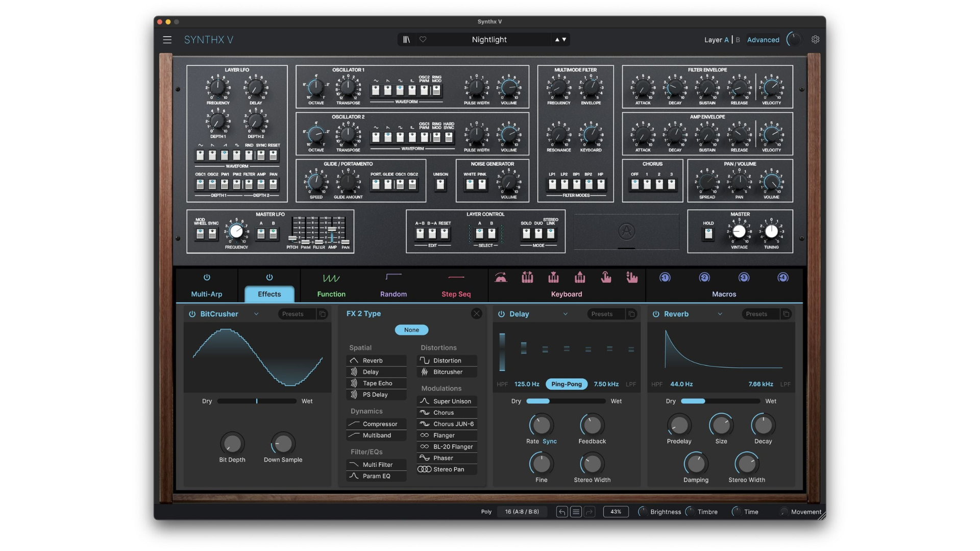The image size is (980, 551).
Task: Adjust the BitCrusher Dry/Wet slider
Action: click(x=257, y=402)
